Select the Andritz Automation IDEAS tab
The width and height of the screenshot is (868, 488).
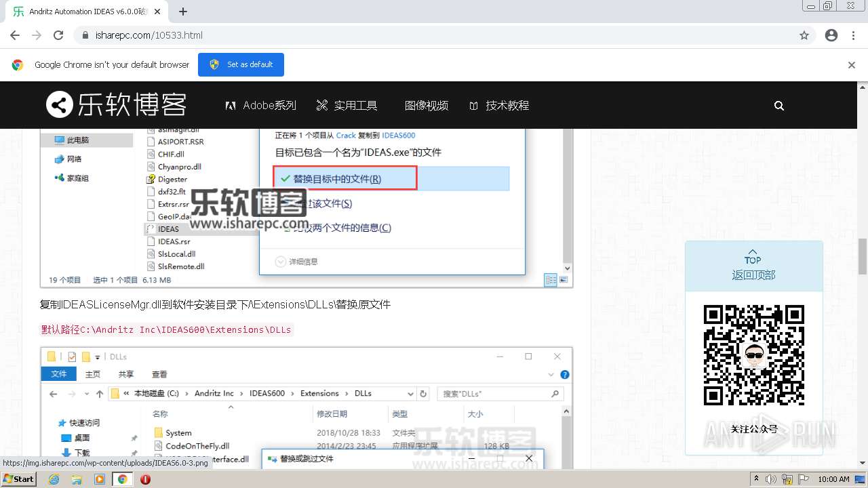87,12
